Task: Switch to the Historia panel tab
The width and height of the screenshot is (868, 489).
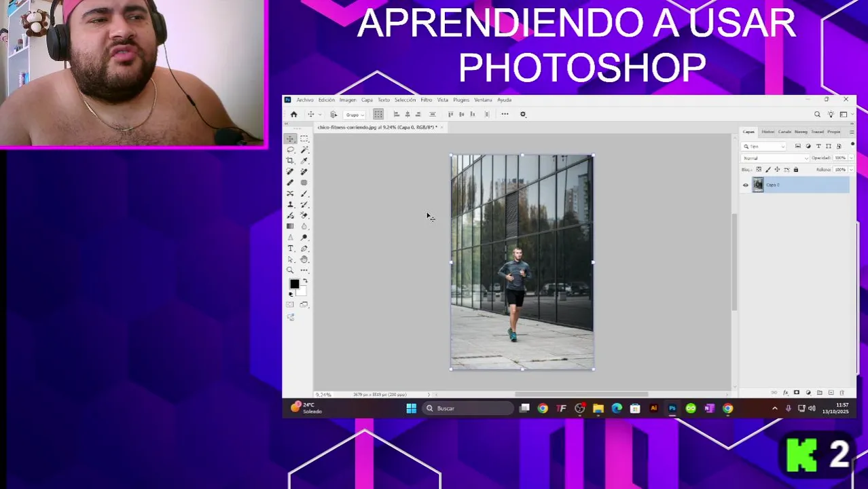Action: pos(768,132)
